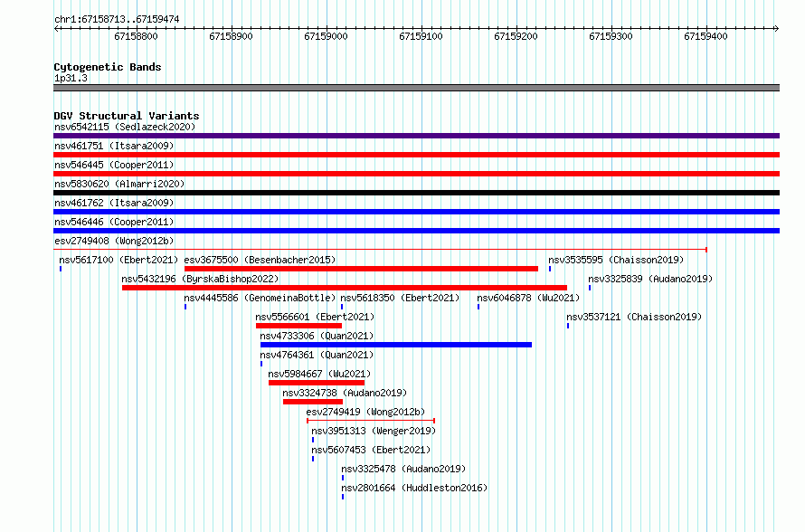Click the gray 1p31.3 cytogenetic band bar
Viewport: 805px width, 532px height.
pyautogui.click(x=416, y=88)
